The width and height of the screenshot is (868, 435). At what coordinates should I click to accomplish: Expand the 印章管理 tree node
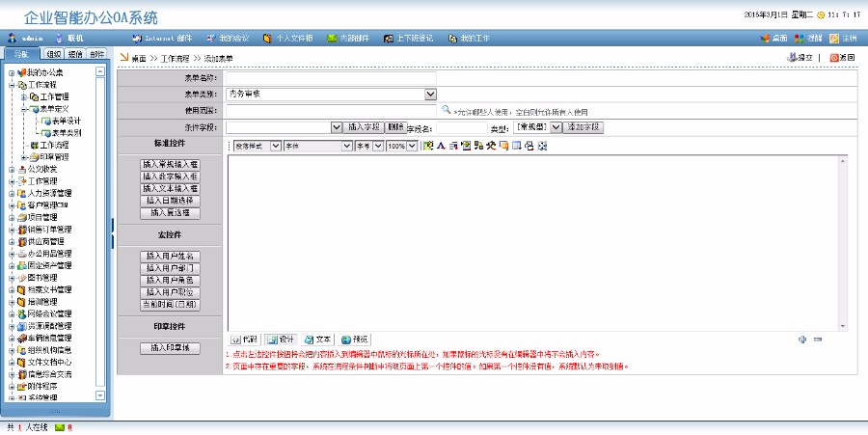click(24, 157)
